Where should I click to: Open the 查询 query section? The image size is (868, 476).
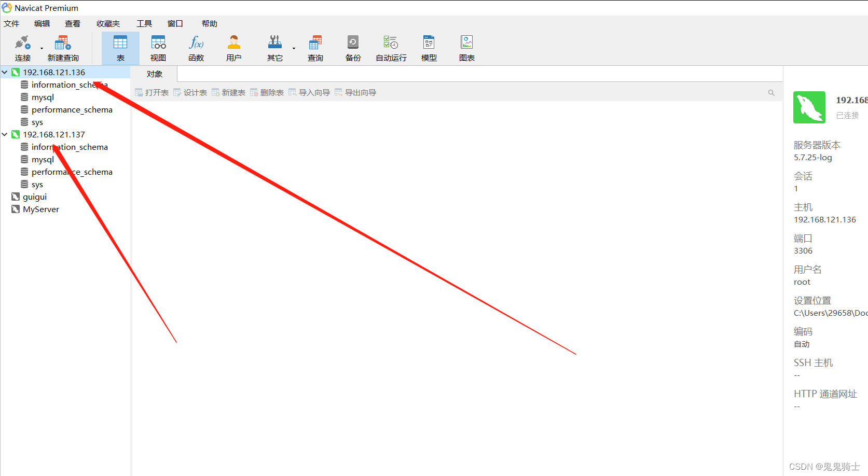(x=315, y=48)
